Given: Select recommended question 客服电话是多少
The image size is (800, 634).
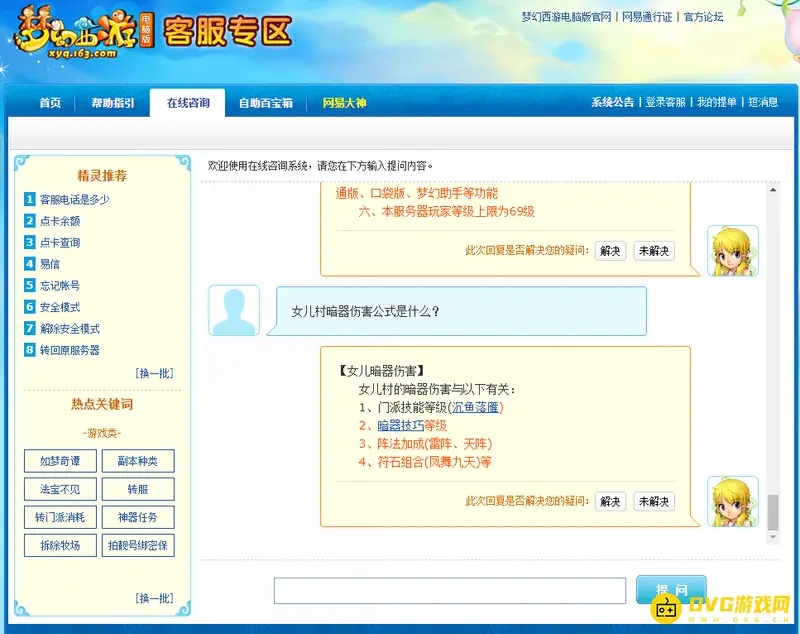Looking at the screenshot, I should tap(74, 199).
